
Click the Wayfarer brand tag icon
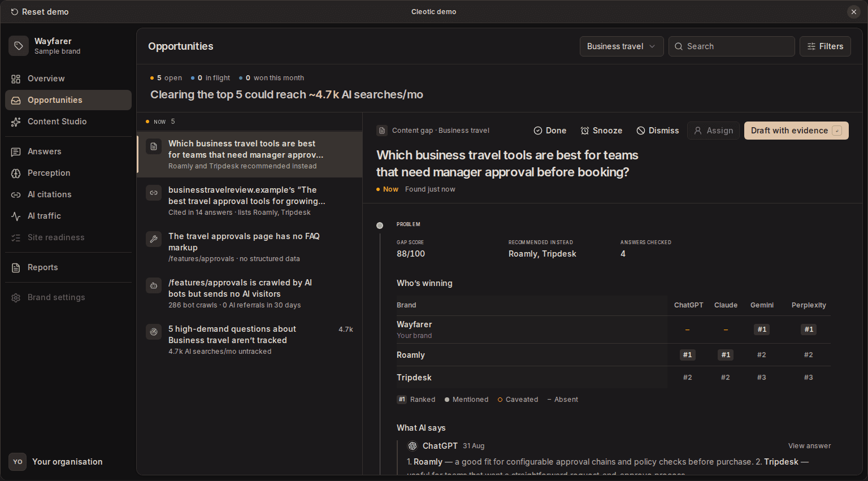[19, 46]
